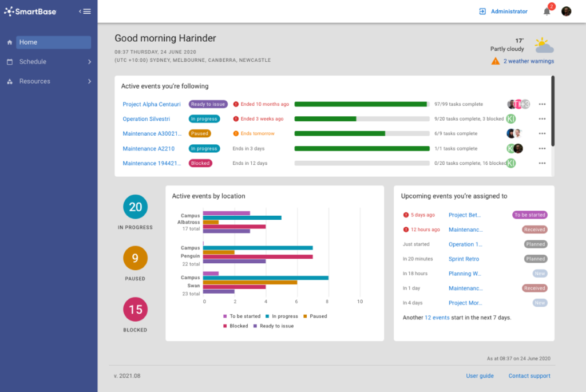Collapse sidebar with the hamburger menu icon
This screenshot has width=586, height=392.
click(x=85, y=11)
